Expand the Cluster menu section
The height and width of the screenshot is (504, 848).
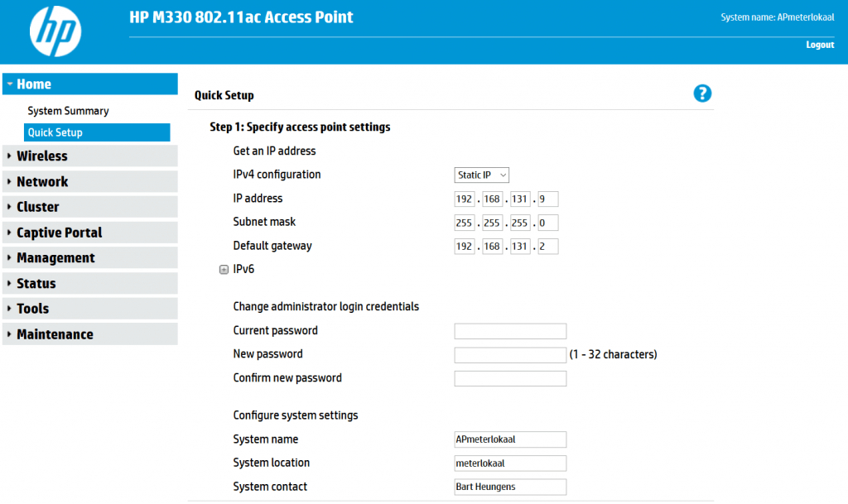pos(89,207)
